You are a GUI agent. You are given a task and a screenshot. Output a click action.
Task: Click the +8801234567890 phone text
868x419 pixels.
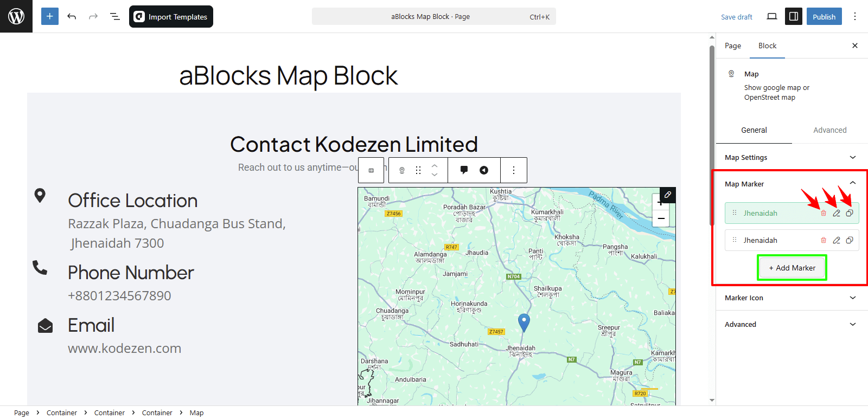119,295
